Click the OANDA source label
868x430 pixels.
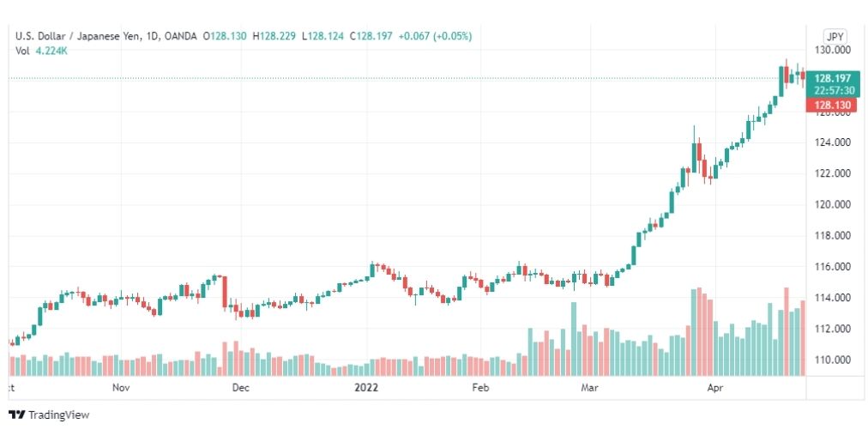pyautogui.click(x=180, y=36)
